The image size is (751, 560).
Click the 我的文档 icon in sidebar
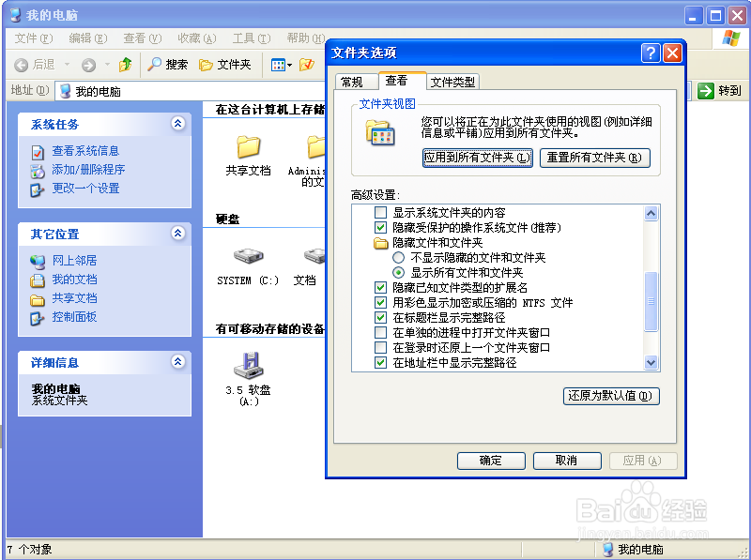(38, 280)
